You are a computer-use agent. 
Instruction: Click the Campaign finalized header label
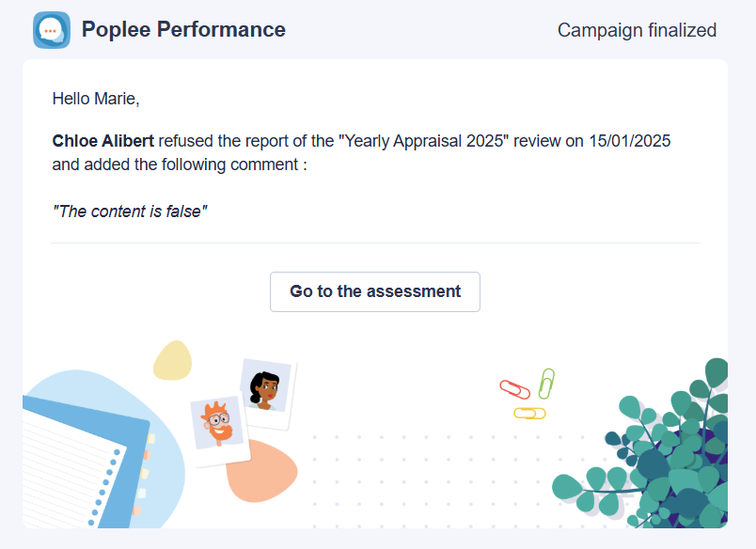click(x=637, y=30)
